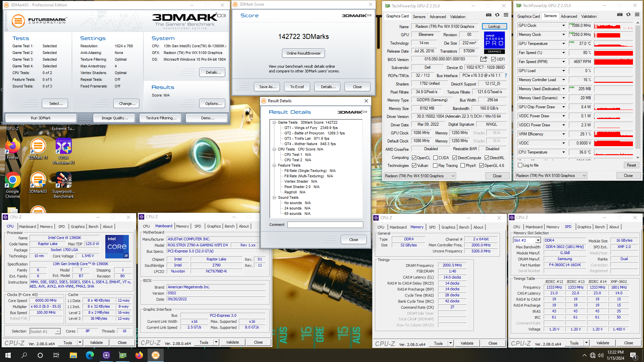Click Bus Interface question mark icon
Image resolution: width=644 pixels, height=362 pixels.
[506, 75]
